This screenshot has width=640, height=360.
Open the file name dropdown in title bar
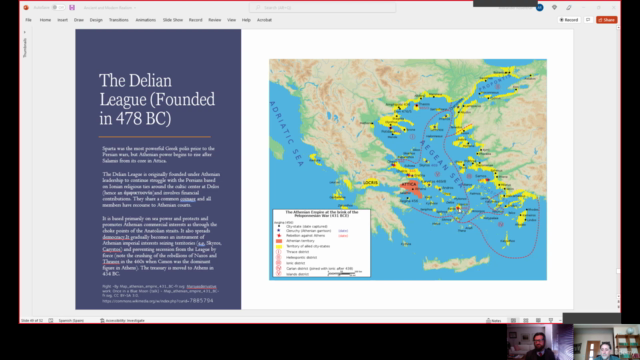click(x=110, y=7)
